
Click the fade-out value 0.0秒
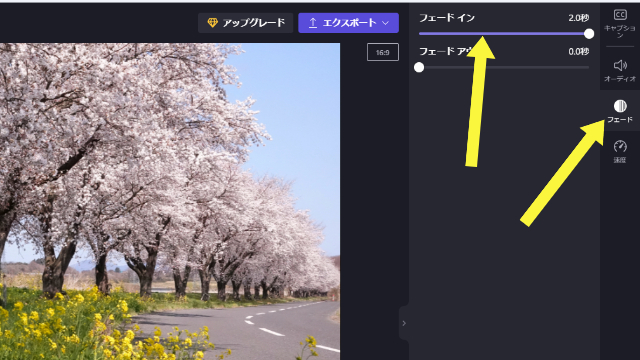coord(578,52)
